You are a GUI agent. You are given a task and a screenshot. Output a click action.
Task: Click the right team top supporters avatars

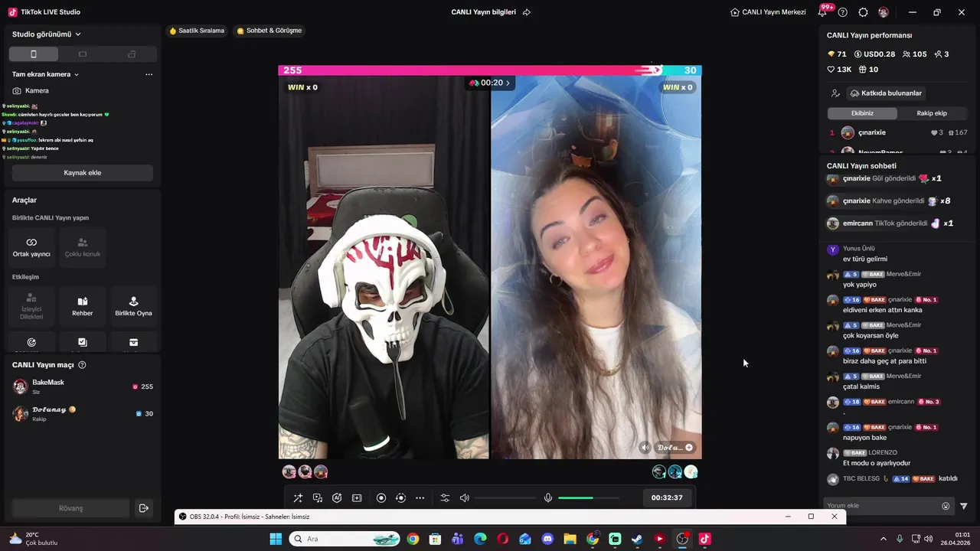[675, 472]
